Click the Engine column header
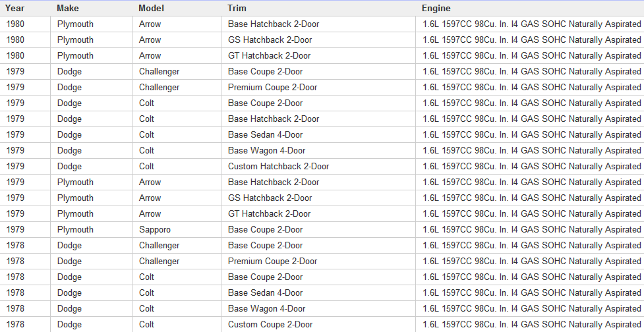The width and height of the screenshot is (644, 332). coord(436,8)
